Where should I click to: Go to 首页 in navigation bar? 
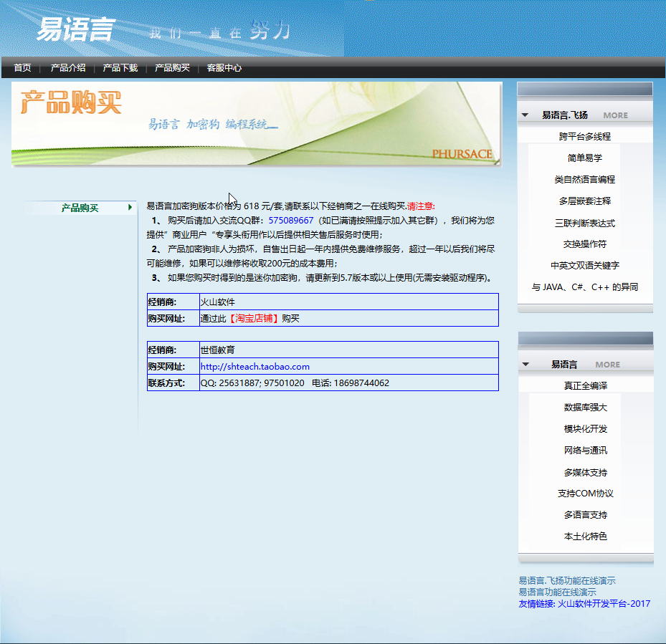[22, 68]
